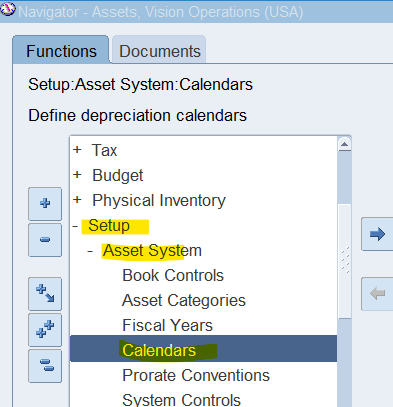Click the Expand All (double plus) button

pos(45,330)
